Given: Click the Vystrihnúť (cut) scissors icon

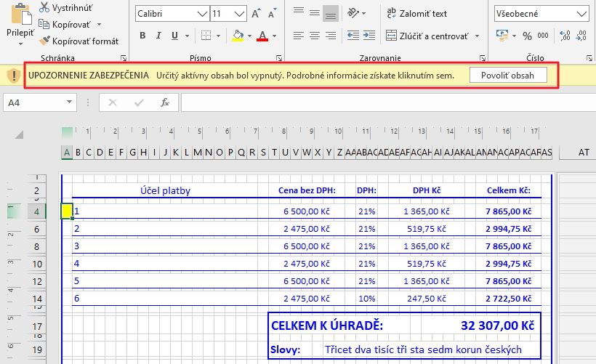Looking at the screenshot, I should [44, 8].
